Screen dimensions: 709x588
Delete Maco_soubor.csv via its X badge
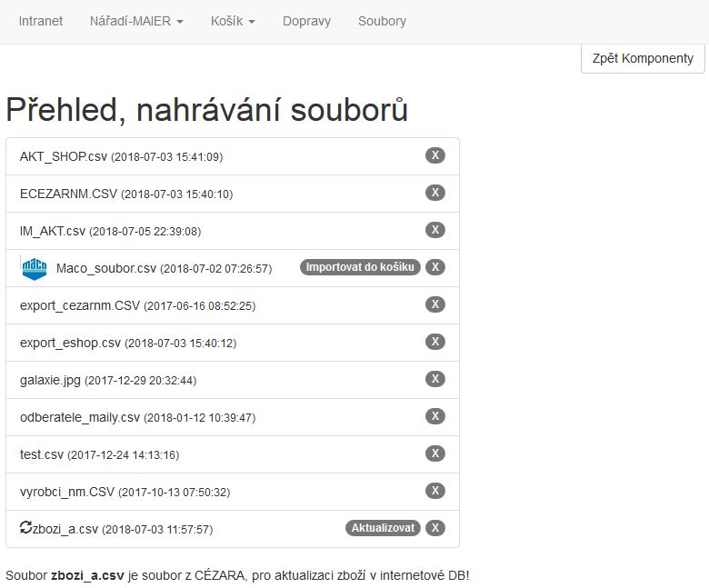point(434,267)
